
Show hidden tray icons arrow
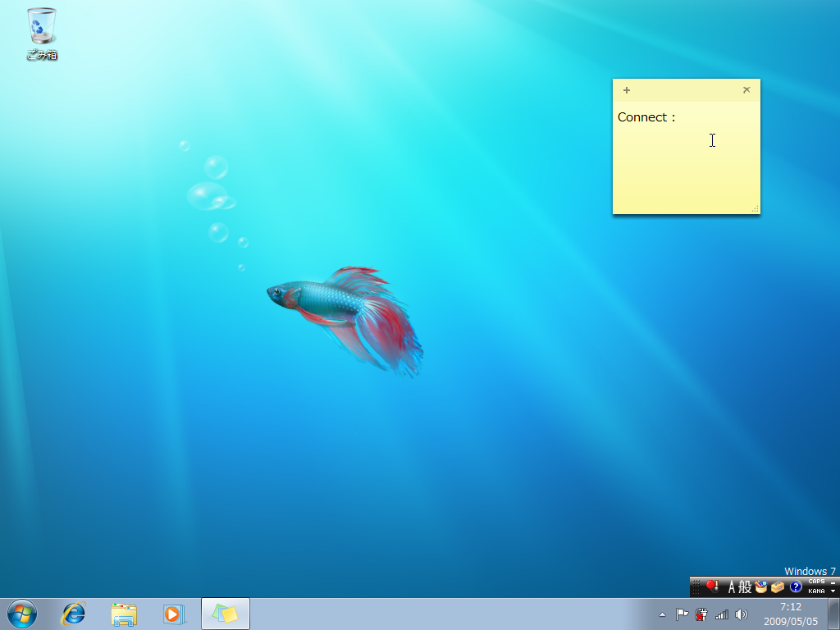point(662,614)
